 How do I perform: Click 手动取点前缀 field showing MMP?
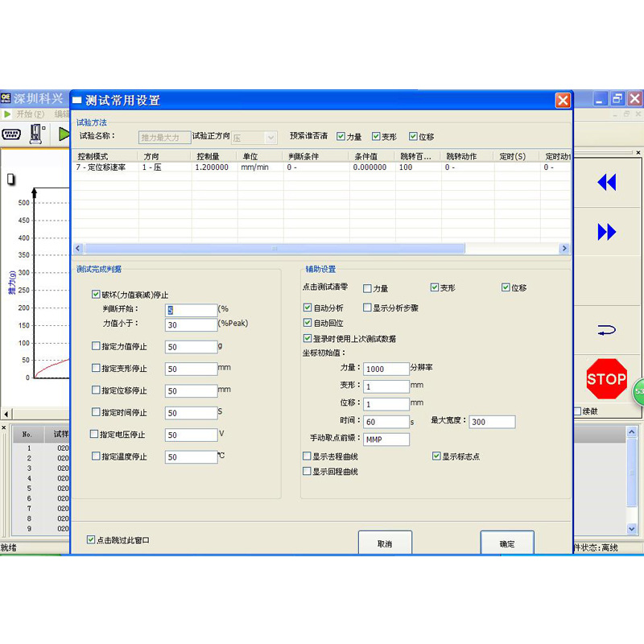(x=386, y=440)
